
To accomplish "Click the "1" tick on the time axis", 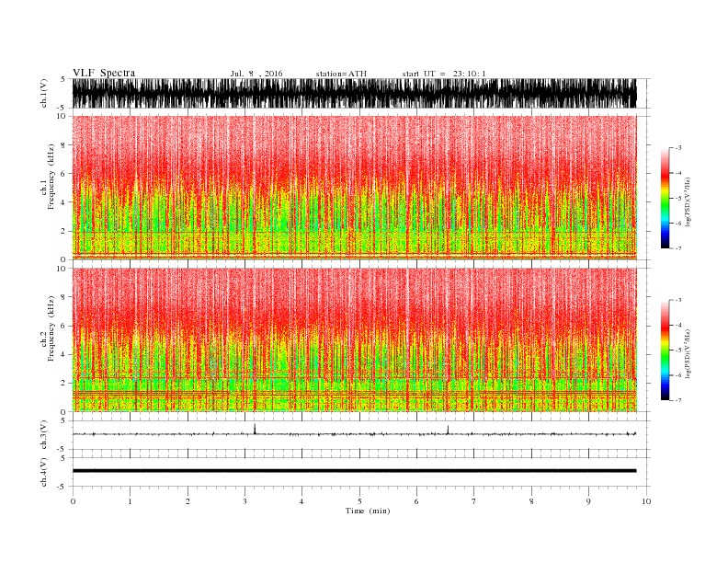I will (130, 501).
